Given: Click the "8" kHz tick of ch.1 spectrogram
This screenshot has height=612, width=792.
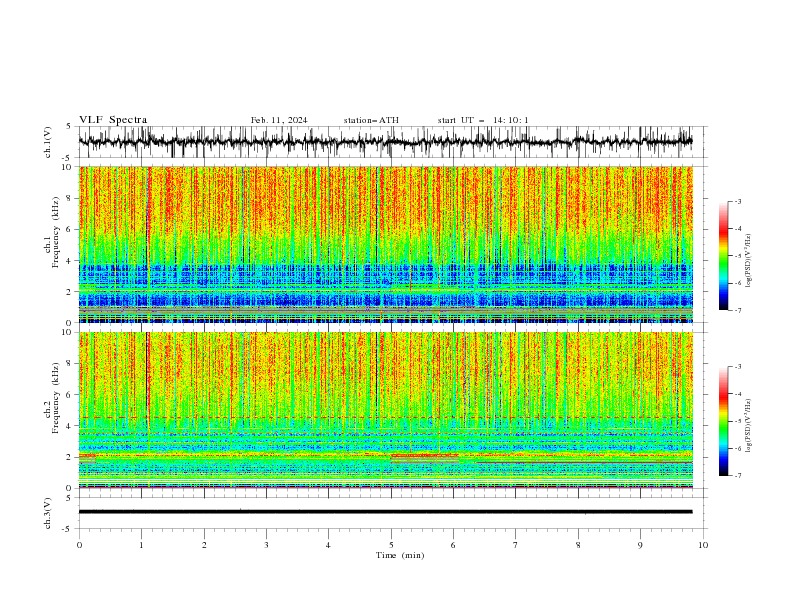Looking at the screenshot, I should click(x=70, y=198).
